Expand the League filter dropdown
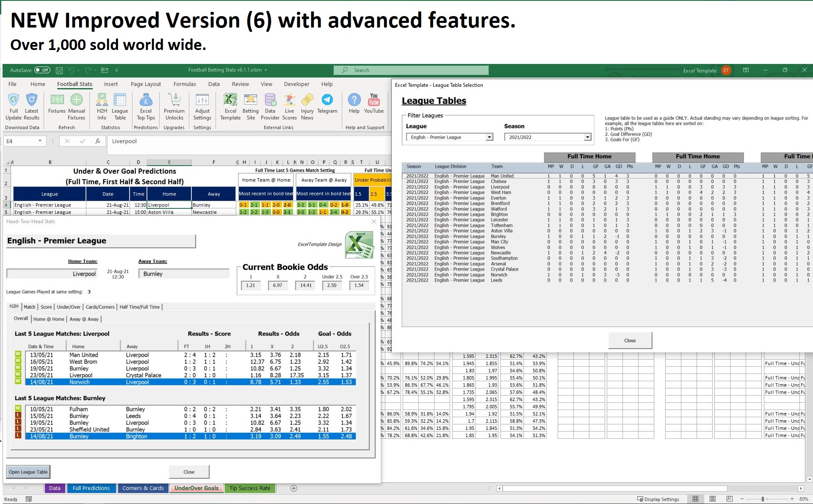The height and width of the screenshot is (504, 813). coord(489,137)
